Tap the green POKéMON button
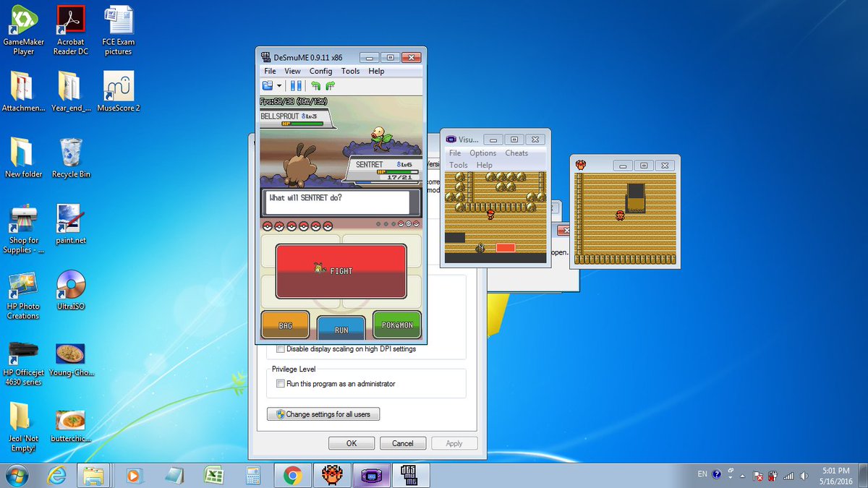The width and height of the screenshot is (868, 488). (x=396, y=325)
